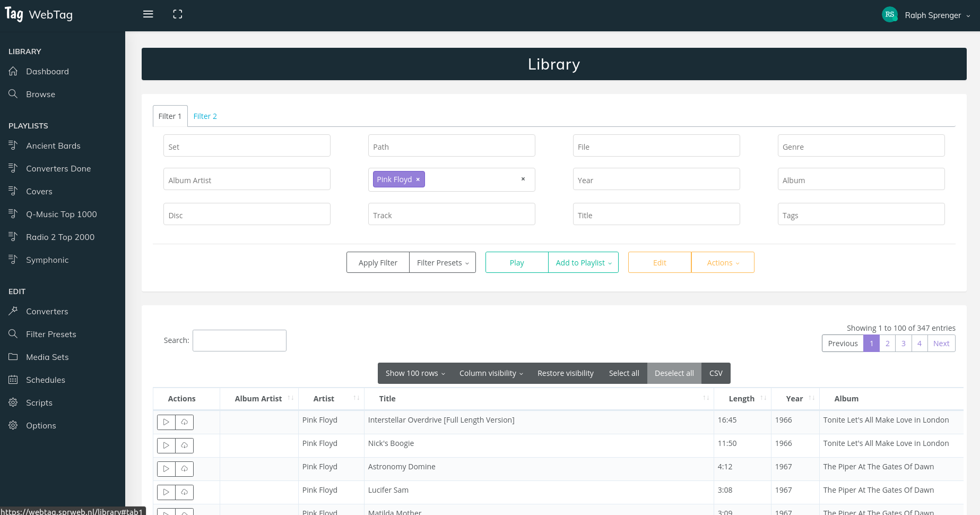Play Nick's Boogie track
980x515 pixels.
166,445
